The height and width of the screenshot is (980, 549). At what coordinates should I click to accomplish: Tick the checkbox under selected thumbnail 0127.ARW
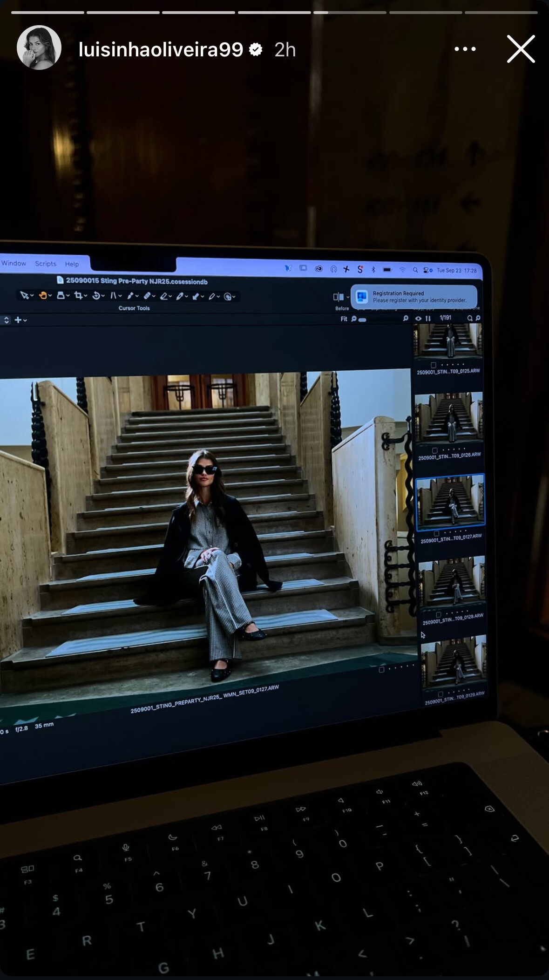click(437, 533)
